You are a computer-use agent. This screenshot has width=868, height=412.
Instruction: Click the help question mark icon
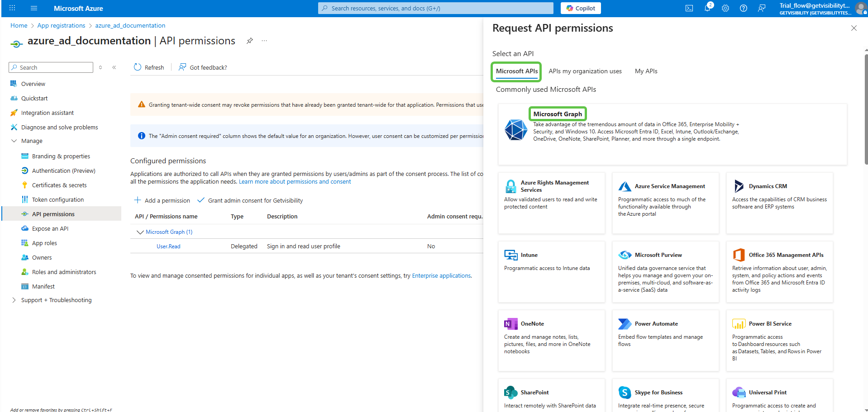tap(744, 8)
